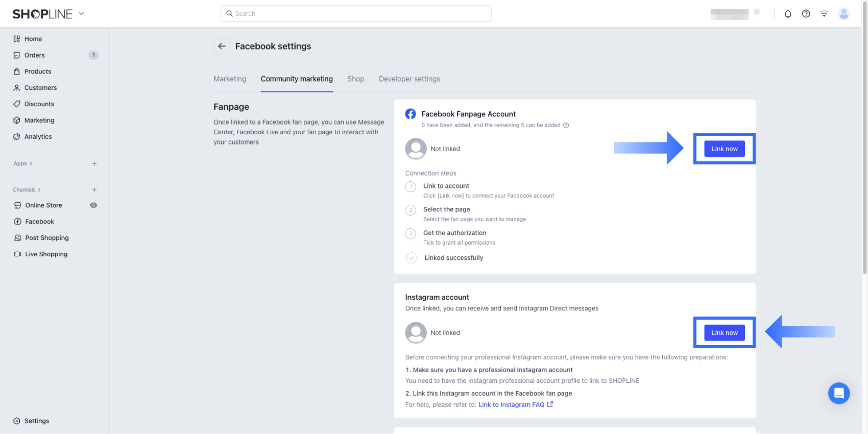Screen dimensions: 868x434
Task: Open the SHOPLINE store dropdown arrow
Action: [x=81, y=14]
